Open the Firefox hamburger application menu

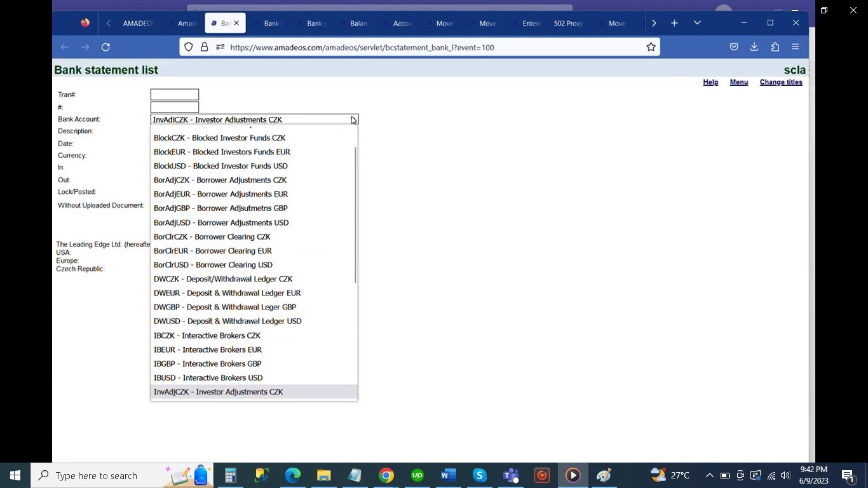click(795, 47)
